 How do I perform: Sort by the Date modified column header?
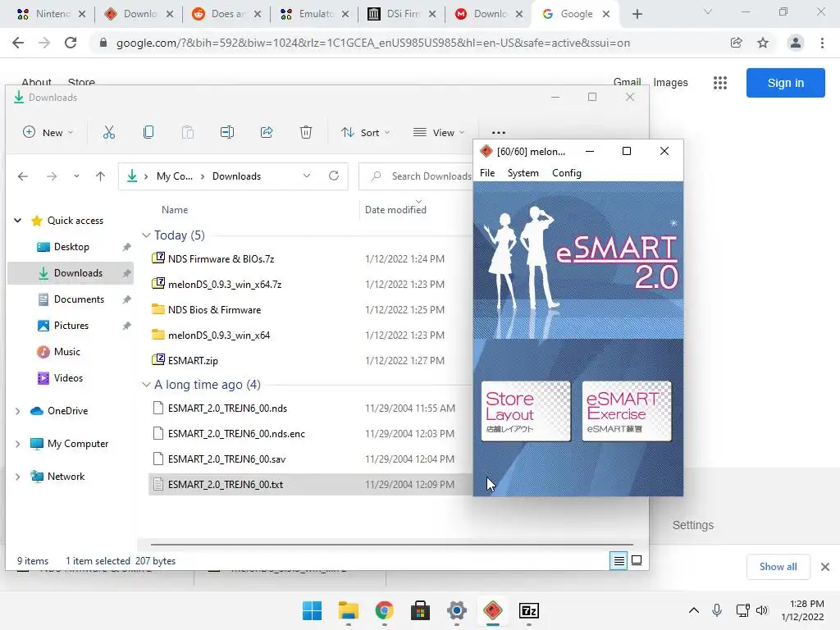click(395, 210)
